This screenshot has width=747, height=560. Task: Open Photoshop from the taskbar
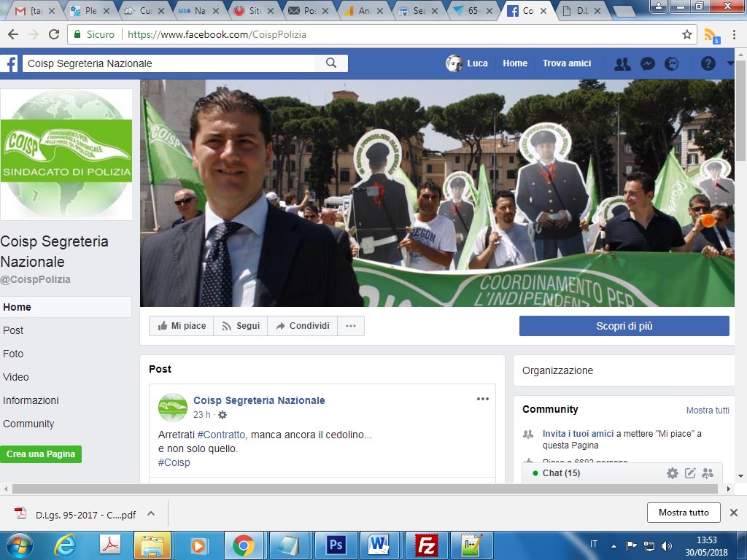pyautogui.click(x=336, y=545)
